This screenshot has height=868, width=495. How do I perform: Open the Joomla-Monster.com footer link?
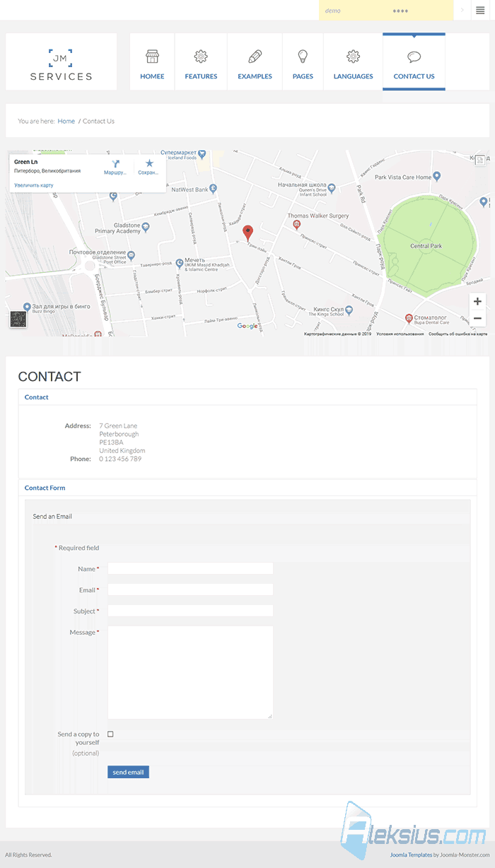(465, 855)
